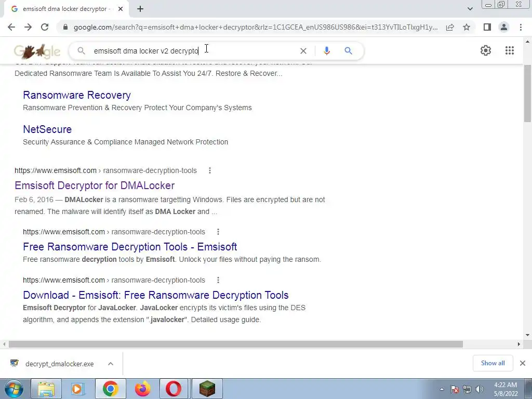This screenshot has width=532, height=399.
Task: Launch Opera from taskbar
Action: click(174, 389)
